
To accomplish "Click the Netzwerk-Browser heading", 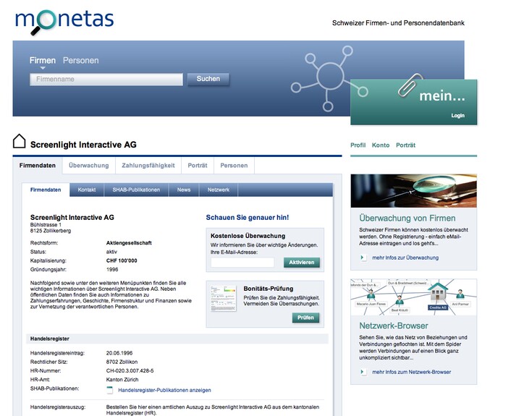I will [x=394, y=326].
